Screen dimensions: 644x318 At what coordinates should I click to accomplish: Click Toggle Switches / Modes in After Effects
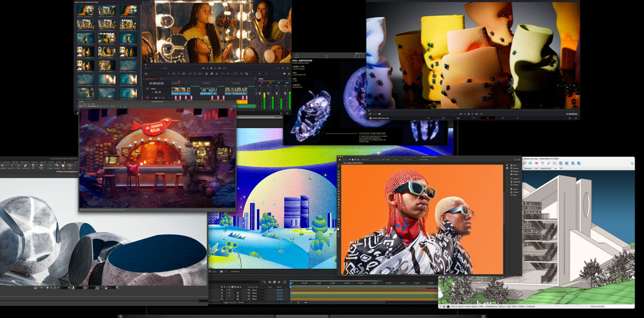point(234,303)
